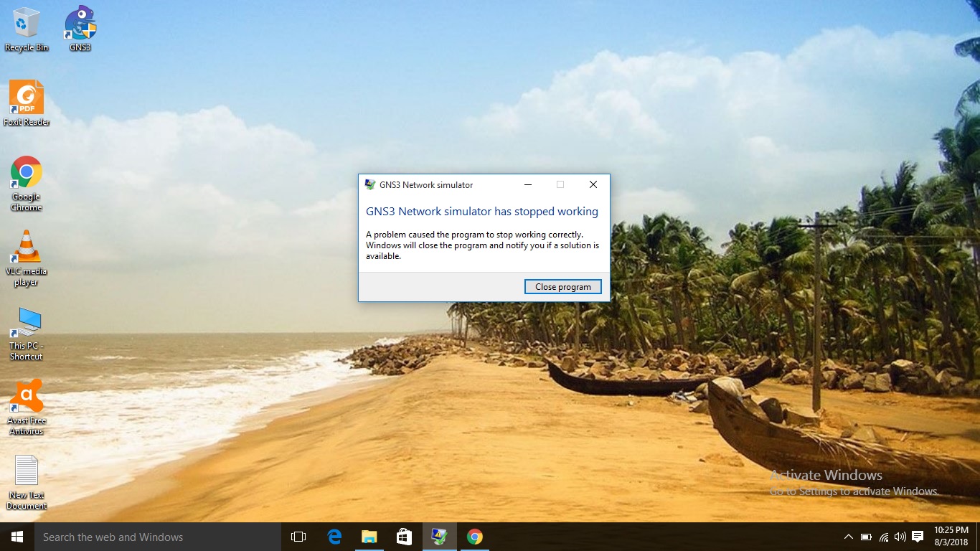This screenshot has height=551, width=980.
Task: Select the New Text Document file
Action: (27, 482)
